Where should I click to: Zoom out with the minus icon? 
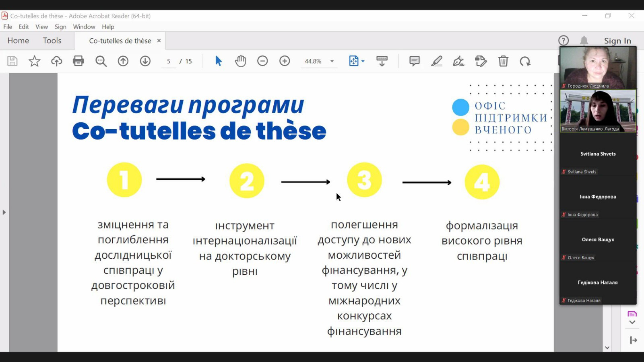pyautogui.click(x=262, y=61)
